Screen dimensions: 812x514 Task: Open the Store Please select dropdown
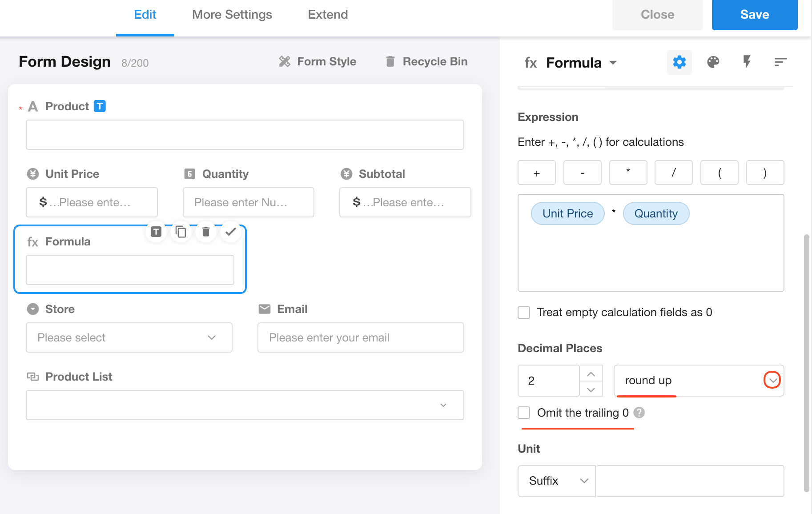[x=129, y=337]
